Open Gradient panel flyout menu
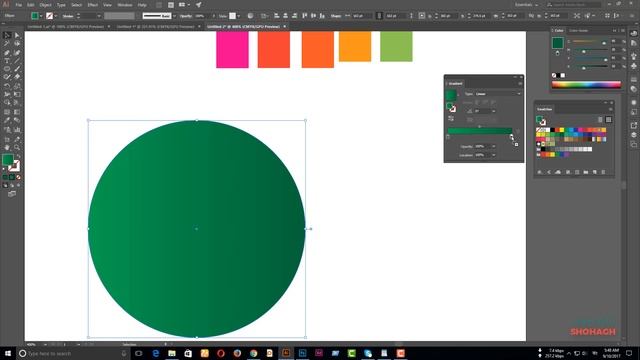Viewport: 640px width, 360px height. pos(520,84)
